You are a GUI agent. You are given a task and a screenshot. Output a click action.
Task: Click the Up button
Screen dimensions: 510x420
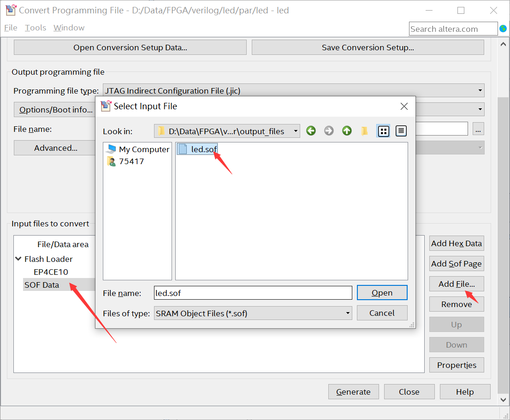click(457, 325)
